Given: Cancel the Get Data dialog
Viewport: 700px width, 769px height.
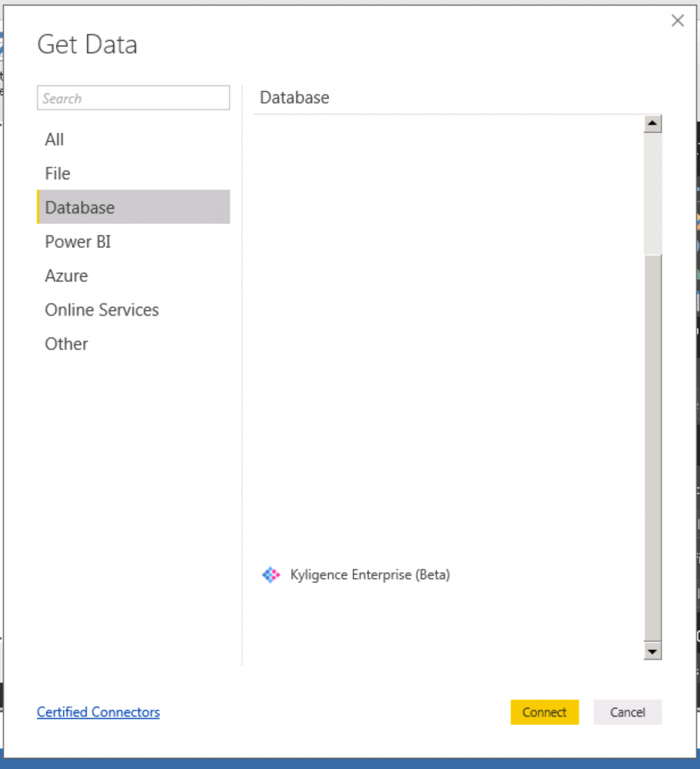Looking at the screenshot, I should (627, 712).
